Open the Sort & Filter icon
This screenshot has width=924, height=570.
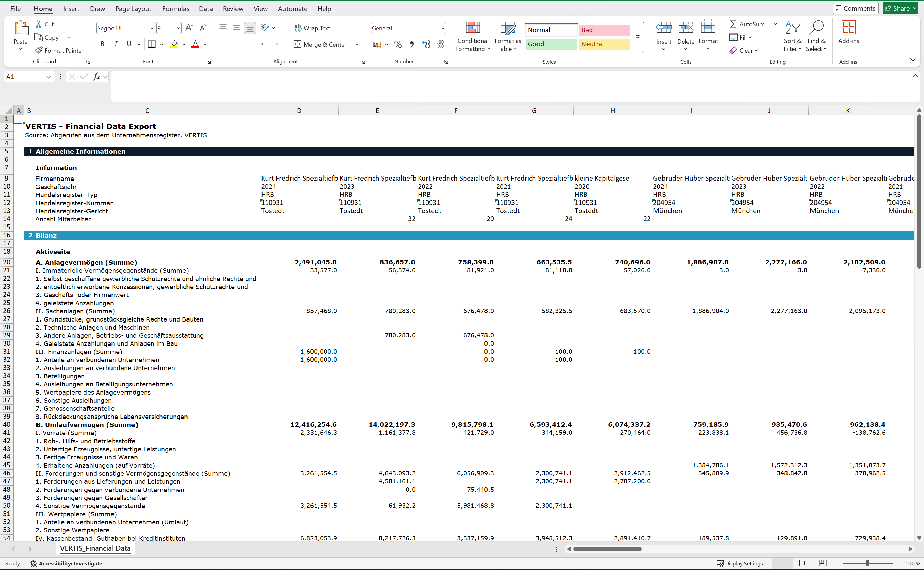[x=793, y=28]
